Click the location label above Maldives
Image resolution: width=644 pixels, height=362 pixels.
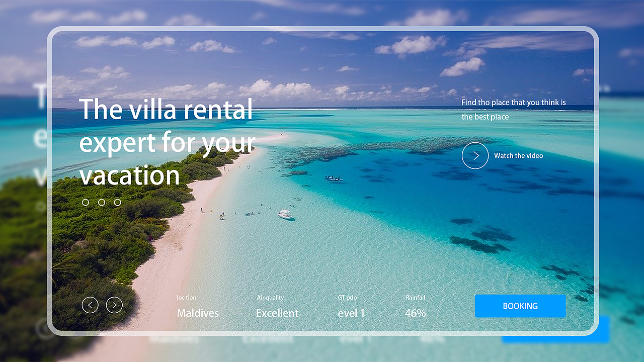click(x=187, y=298)
